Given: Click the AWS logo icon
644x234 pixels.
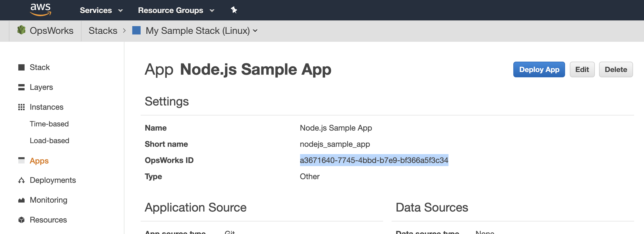Looking at the screenshot, I should [x=41, y=10].
